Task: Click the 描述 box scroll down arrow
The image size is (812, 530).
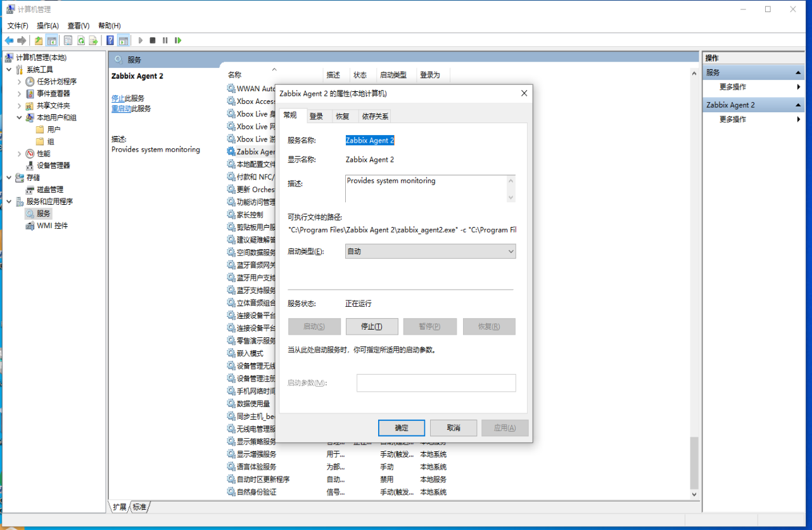Action: 511,197
